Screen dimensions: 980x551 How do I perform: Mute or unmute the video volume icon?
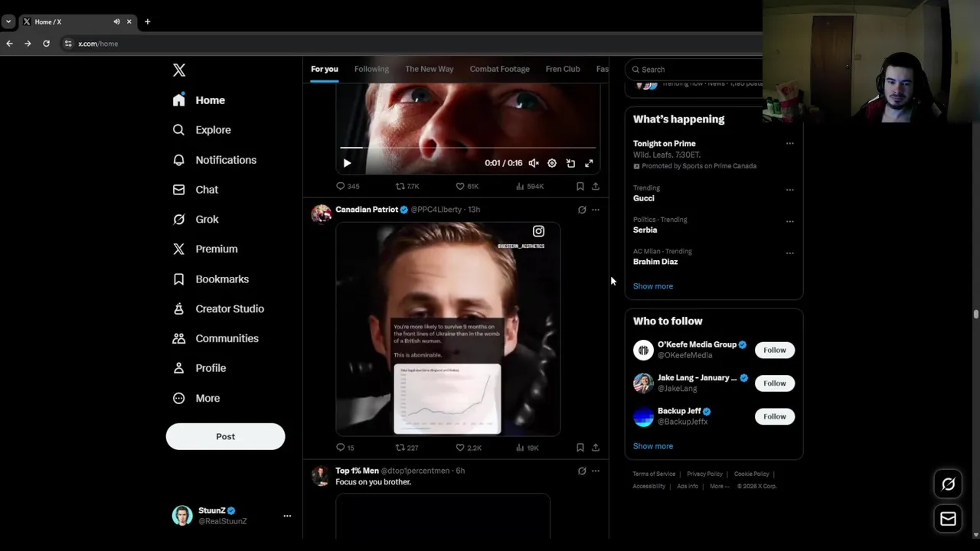point(534,163)
